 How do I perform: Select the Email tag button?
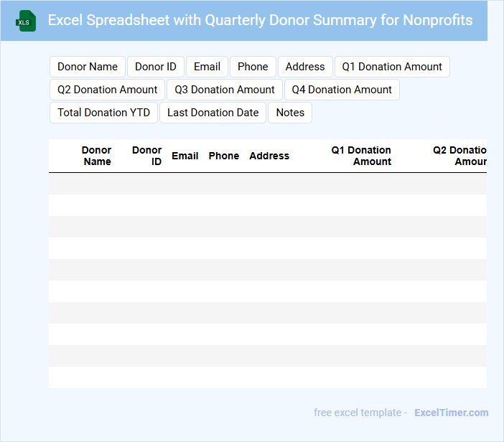[207, 67]
